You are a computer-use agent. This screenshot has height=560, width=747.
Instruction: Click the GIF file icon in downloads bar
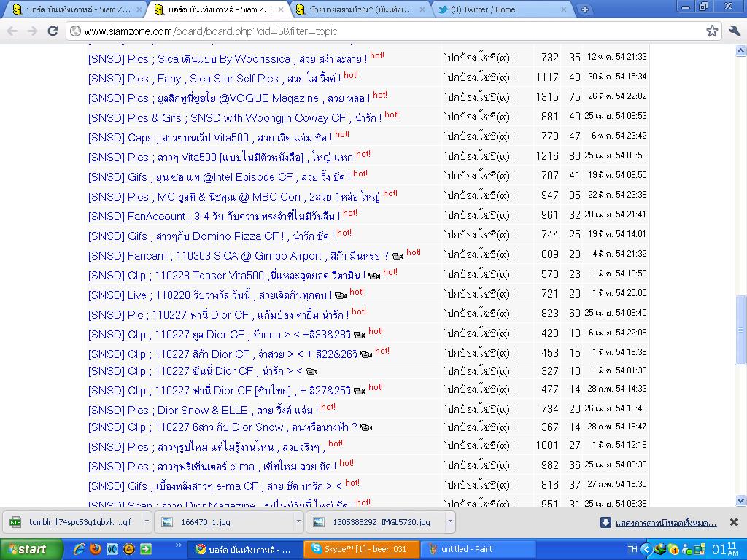[16, 522]
